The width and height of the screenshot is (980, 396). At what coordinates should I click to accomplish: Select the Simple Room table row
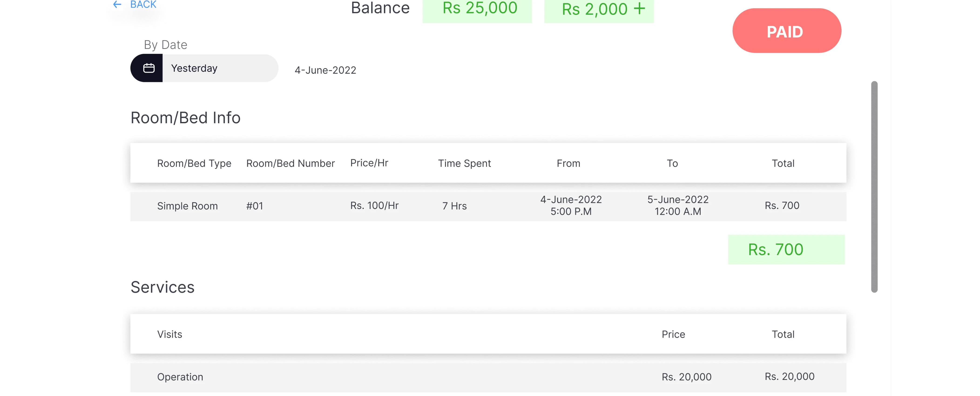coord(488,206)
